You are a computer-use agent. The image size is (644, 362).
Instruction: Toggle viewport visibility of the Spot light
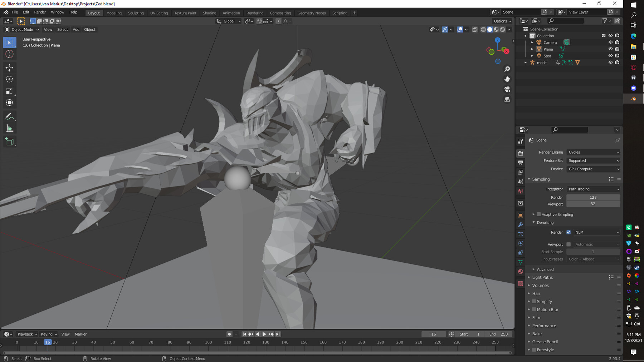click(610, 56)
